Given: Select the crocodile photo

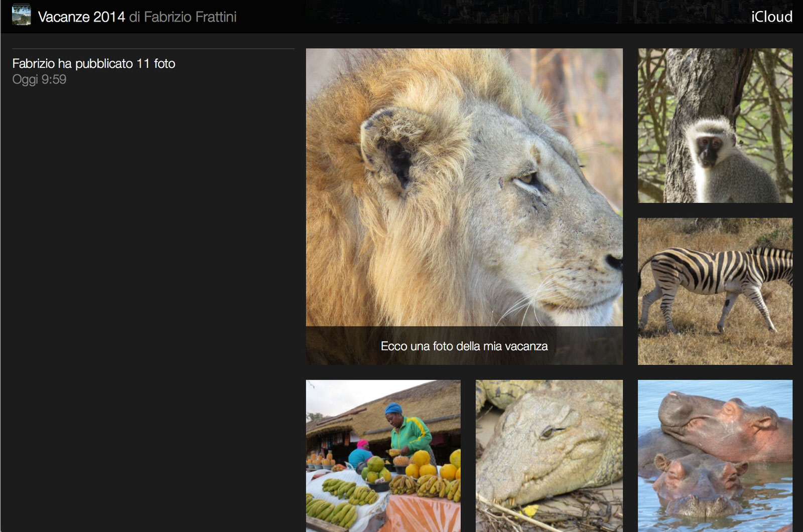Looking at the screenshot, I should pos(549,455).
